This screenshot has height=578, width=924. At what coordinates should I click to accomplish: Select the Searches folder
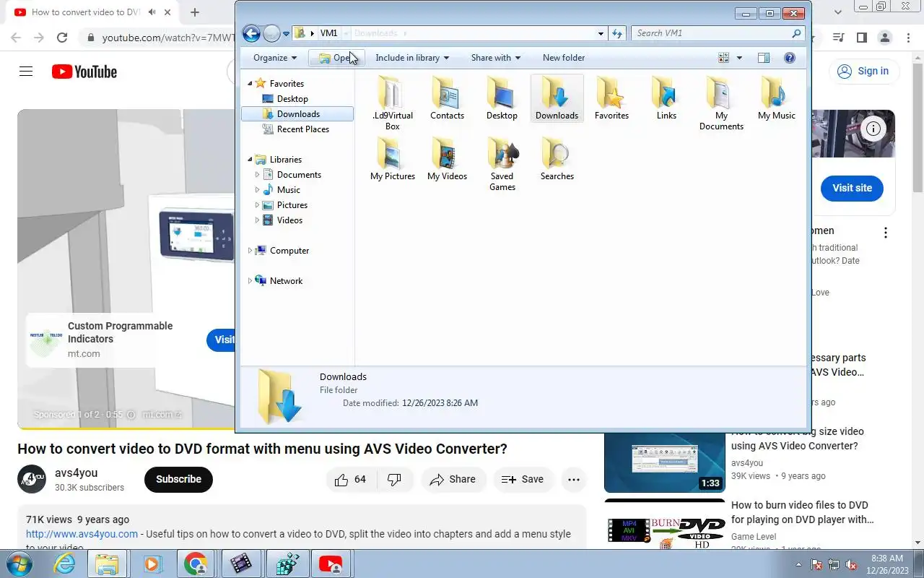click(557, 159)
